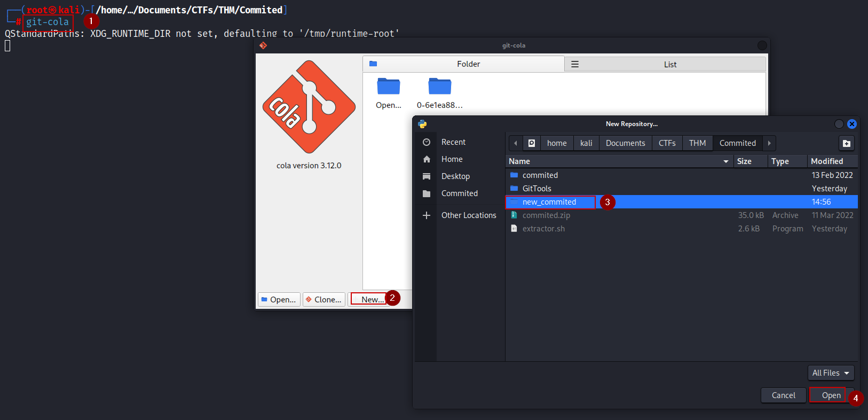Viewport: 868px width, 420px height.
Task: Click the root disk icon in path bar
Action: pyautogui.click(x=532, y=143)
